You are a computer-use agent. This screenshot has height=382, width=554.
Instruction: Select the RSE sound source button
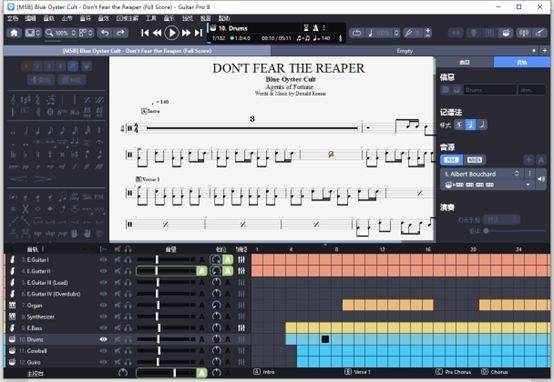[451, 160]
